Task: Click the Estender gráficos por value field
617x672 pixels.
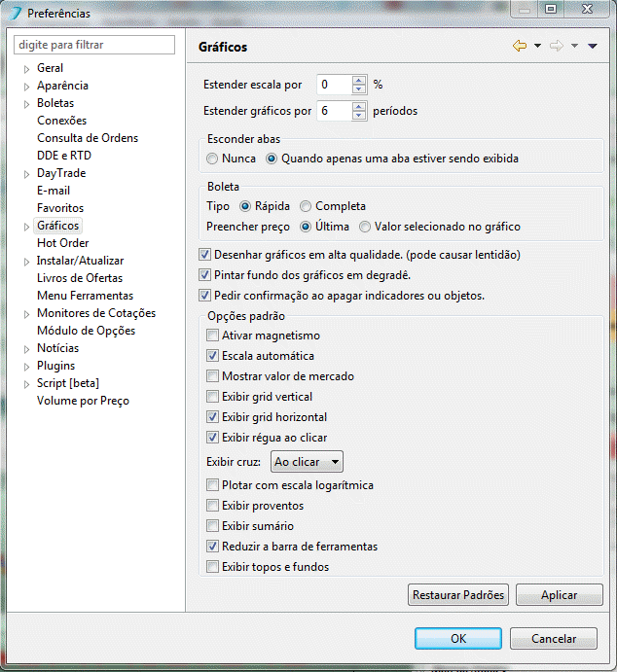Action: pyautogui.click(x=335, y=111)
